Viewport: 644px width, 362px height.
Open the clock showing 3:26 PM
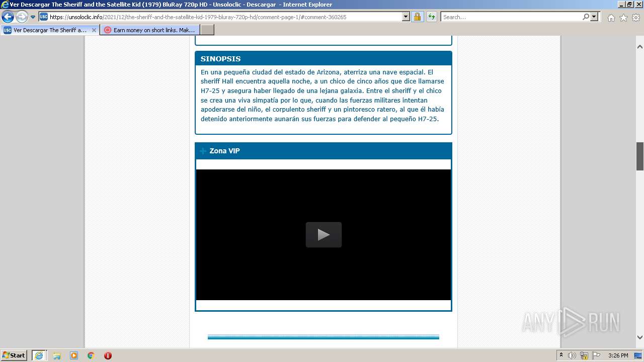618,355
